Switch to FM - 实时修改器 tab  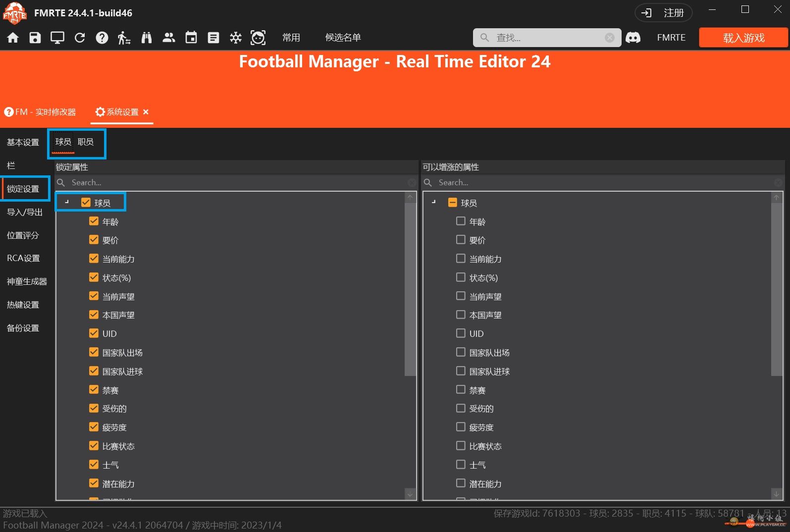(x=40, y=112)
